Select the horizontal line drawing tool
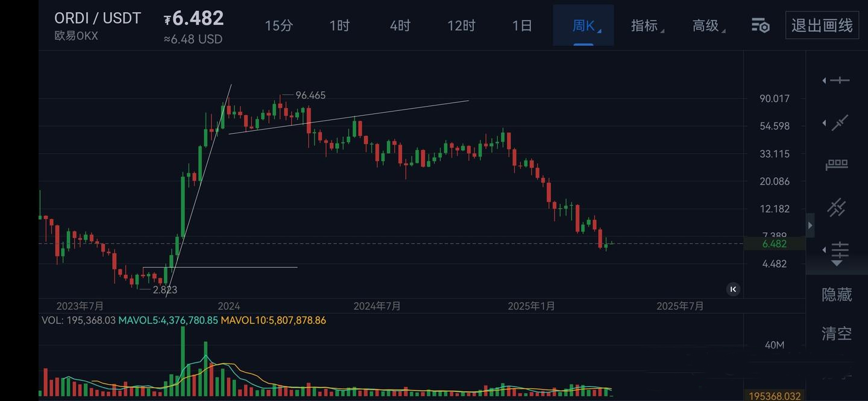The width and height of the screenshot is (868, 401). (x=838, y=80)
